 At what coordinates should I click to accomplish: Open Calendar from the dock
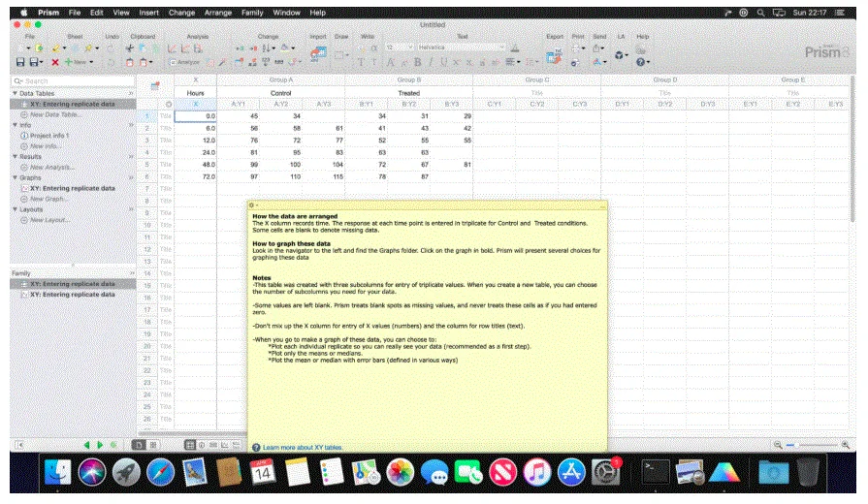point(263,473)
